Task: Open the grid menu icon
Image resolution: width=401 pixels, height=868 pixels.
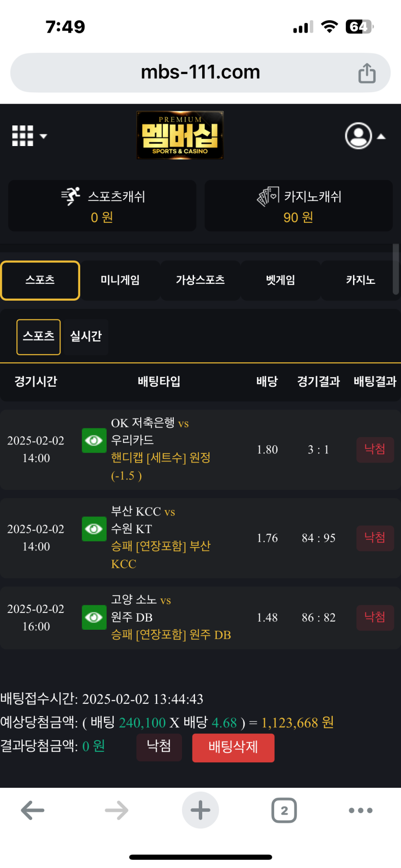Action: pyautogui.click(x=23, y=136)
